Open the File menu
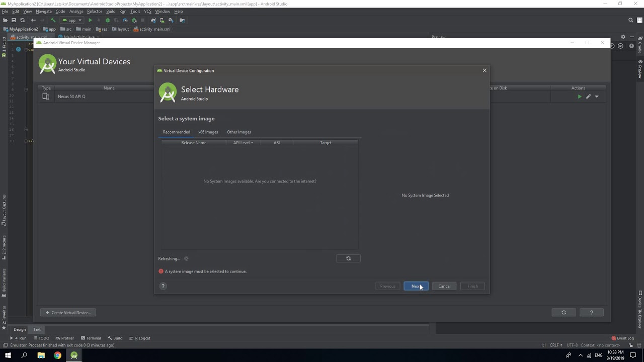The width and height of the screenshot is (644, 362). (5, 11)
